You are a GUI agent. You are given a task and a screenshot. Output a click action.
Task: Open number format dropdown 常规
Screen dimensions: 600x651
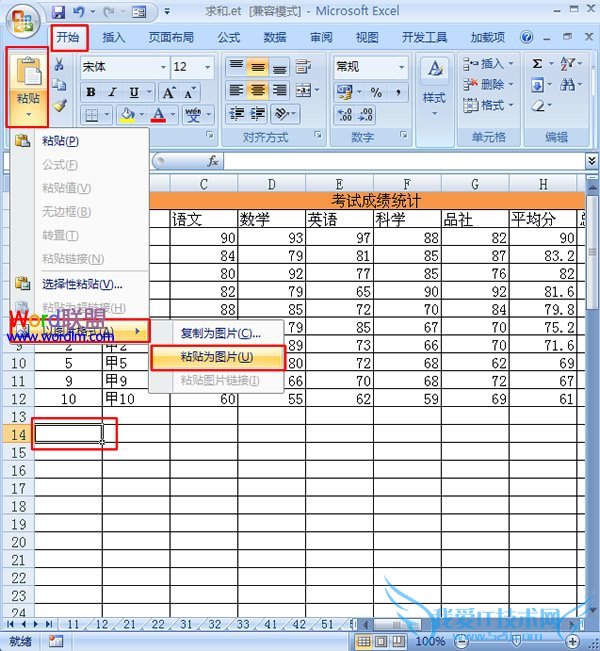402,67
